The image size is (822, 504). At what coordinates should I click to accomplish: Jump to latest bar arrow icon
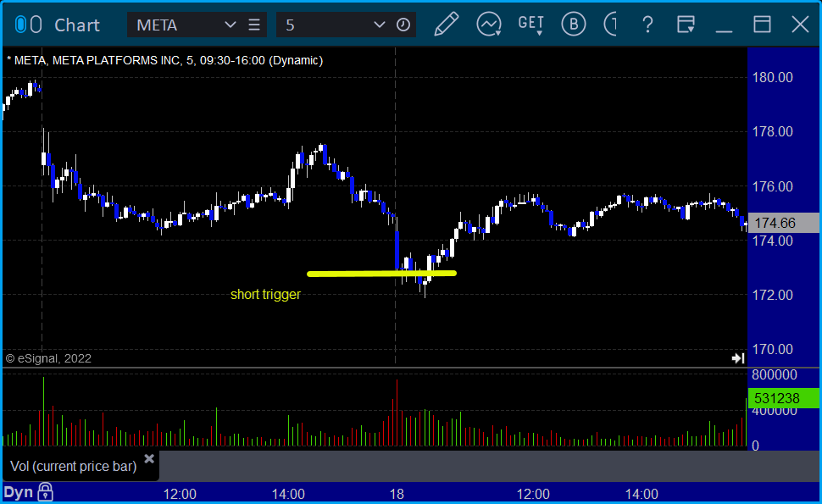click(738, 358)
